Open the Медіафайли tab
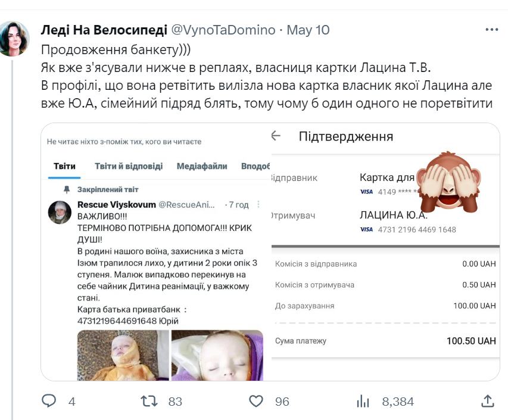This screenshot has height=420, width=508. pos(202,167)
